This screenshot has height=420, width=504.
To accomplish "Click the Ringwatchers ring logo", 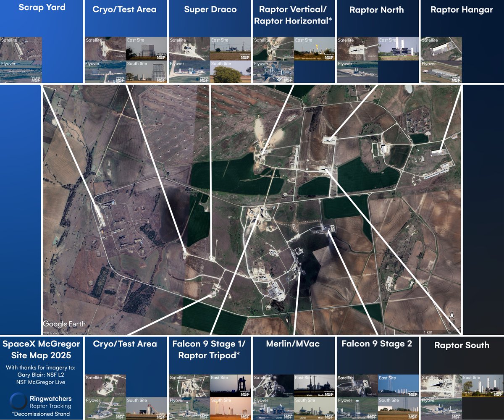I will click(18, 401).
